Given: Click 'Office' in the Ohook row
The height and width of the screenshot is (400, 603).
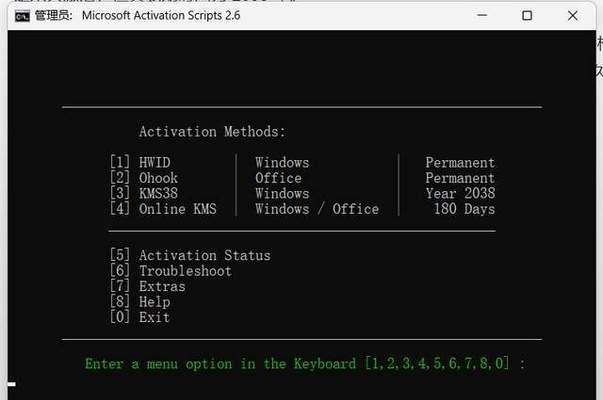Looking at the screenshot, I should coord(278,178).
